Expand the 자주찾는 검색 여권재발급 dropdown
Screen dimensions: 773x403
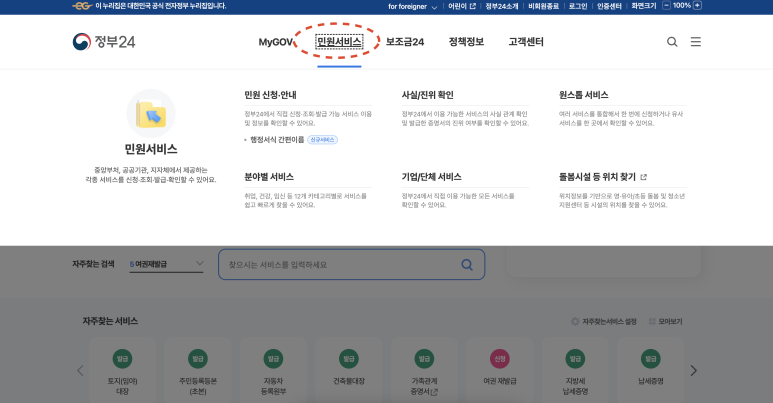pos(166,264)
